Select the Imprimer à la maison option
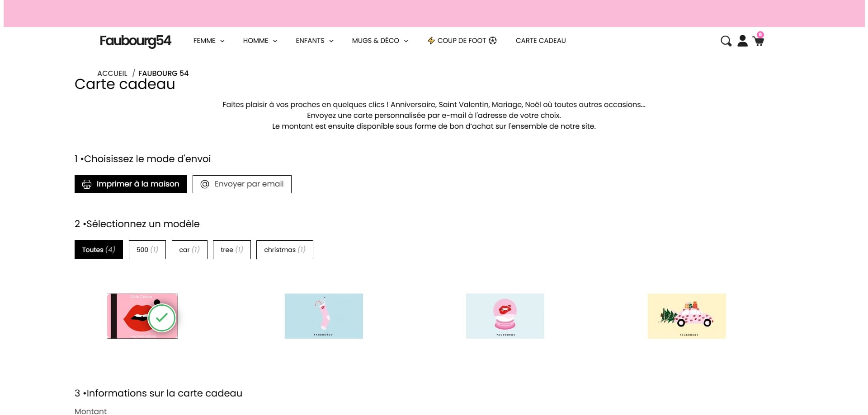The height and width of the screenshot is (415, 868). click(x=131, y=184)
